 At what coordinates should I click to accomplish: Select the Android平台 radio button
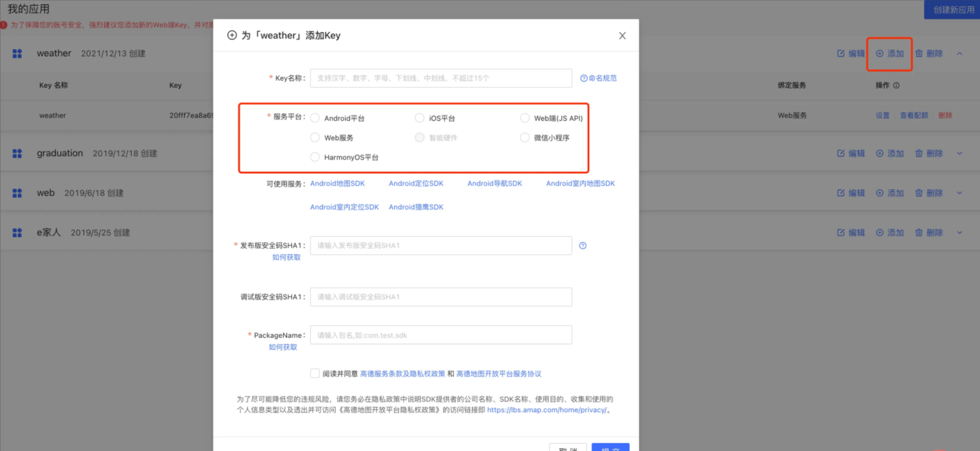click(315, 118)
